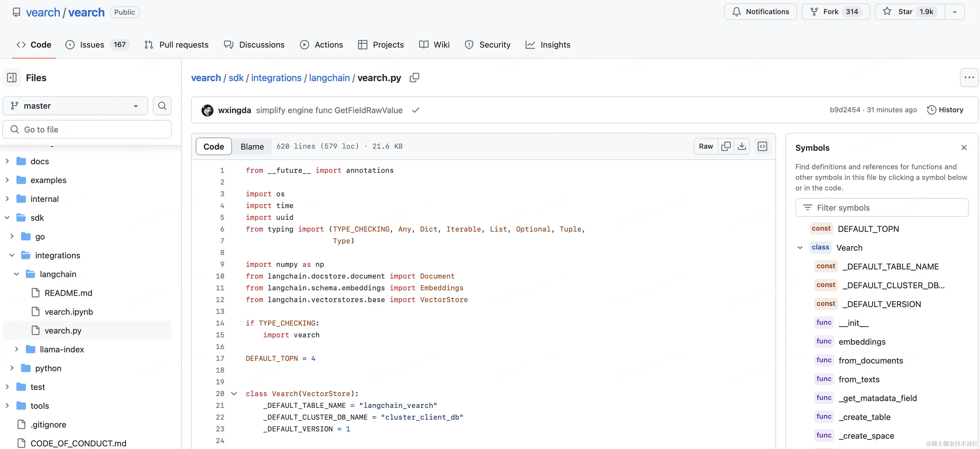Image resolution: width=980 pixels, height=449 pixels.
Task: Collapse the Files side panel icon
Action: [12, 77]
